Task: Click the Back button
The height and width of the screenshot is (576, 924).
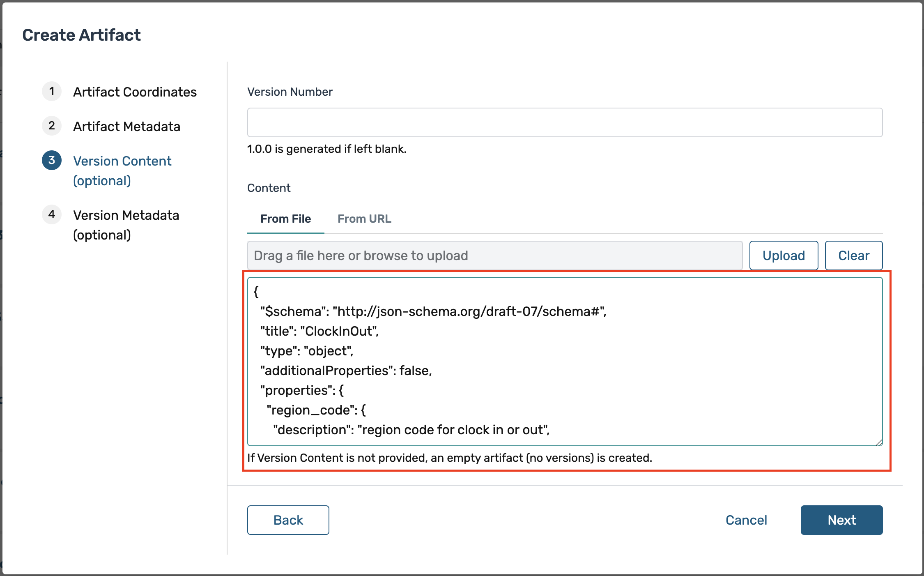Action: click(288, 520)
